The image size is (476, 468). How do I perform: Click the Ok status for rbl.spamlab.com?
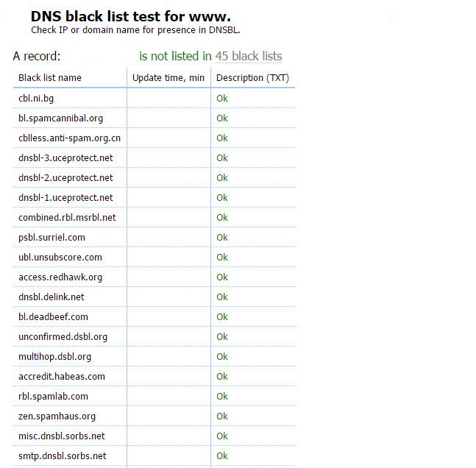pos(222,396)
